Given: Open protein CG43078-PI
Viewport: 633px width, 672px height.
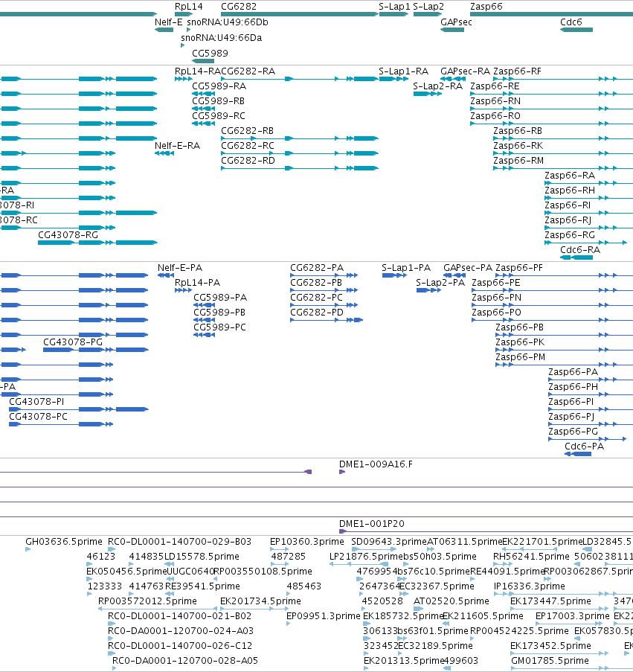Looking at the screenshot, I should pos(36,402).
